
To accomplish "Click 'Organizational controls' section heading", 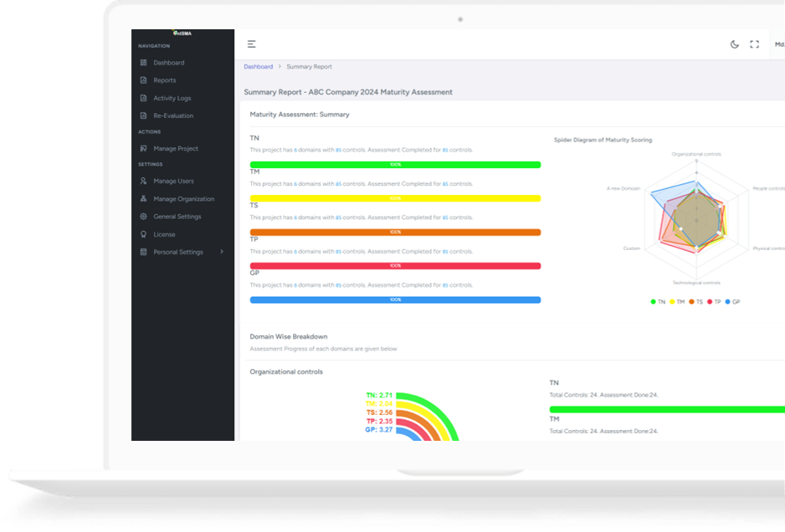I will coord(286,372).
